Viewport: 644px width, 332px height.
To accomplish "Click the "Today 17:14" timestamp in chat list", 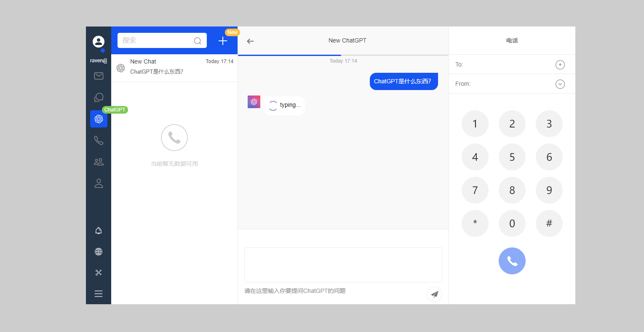I will coord(219,61).
